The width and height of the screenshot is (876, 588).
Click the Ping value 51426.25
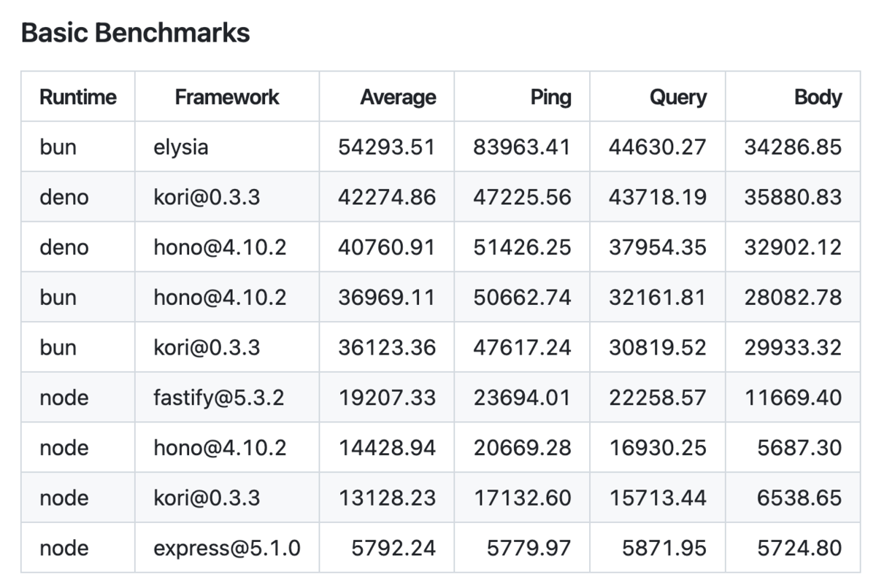click(522, 247)
